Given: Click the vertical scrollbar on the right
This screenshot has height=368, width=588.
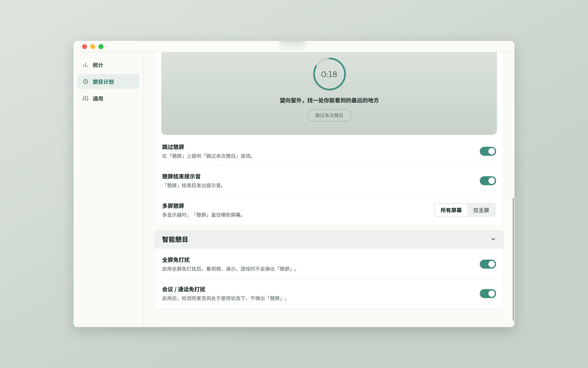Looking at the screenshot, I should [x=513, y=259].
